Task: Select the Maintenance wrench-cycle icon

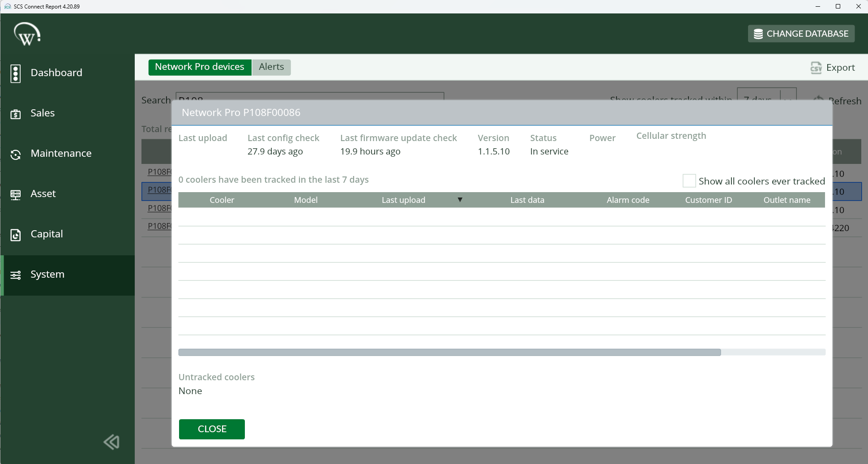Action: click(16, 155)
